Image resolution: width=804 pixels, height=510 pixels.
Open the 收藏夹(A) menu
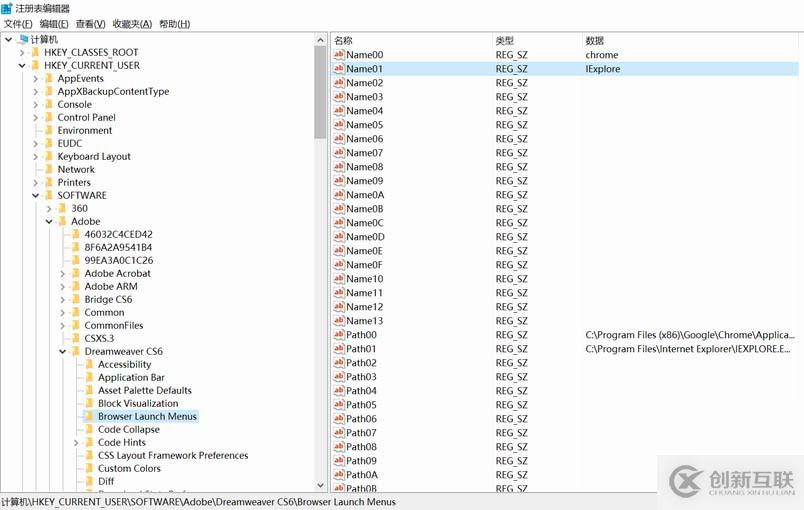coord(132,24)
